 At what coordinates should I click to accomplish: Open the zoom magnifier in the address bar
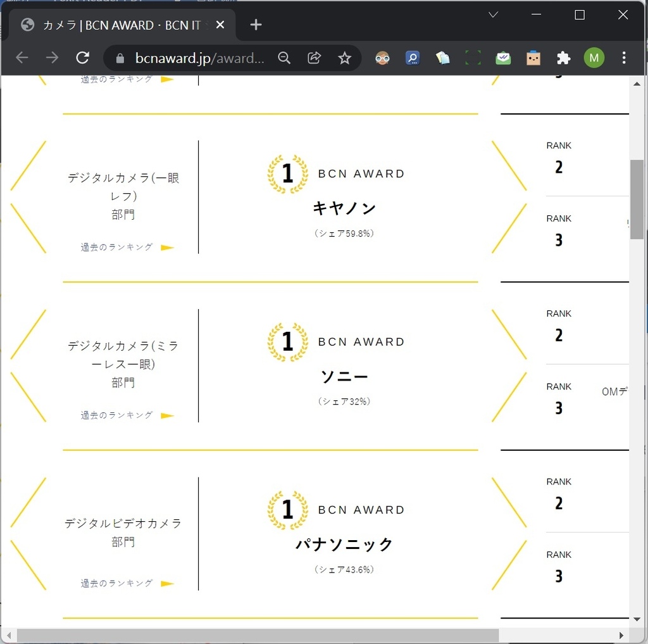point(284,58)
